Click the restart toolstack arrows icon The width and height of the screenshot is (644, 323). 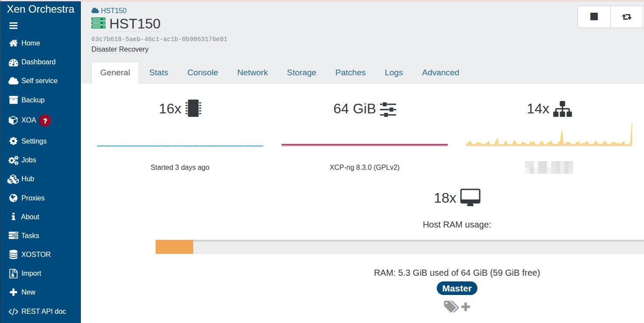(627, 17)
